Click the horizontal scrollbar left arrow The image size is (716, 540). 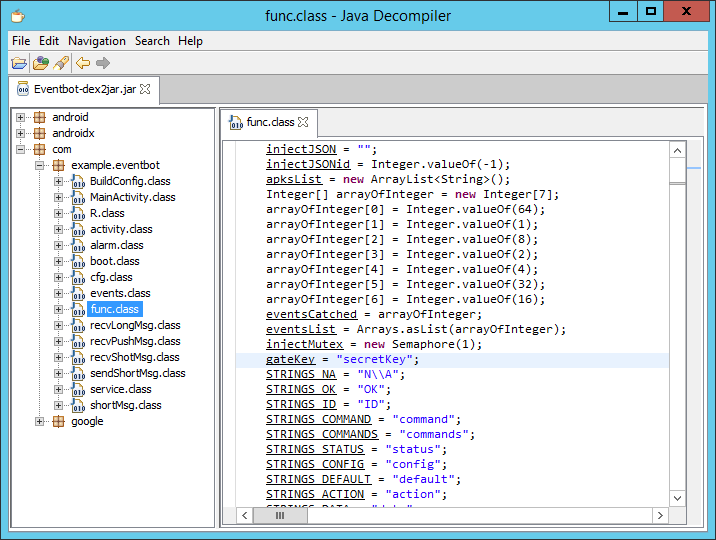[x=245, y=516]
